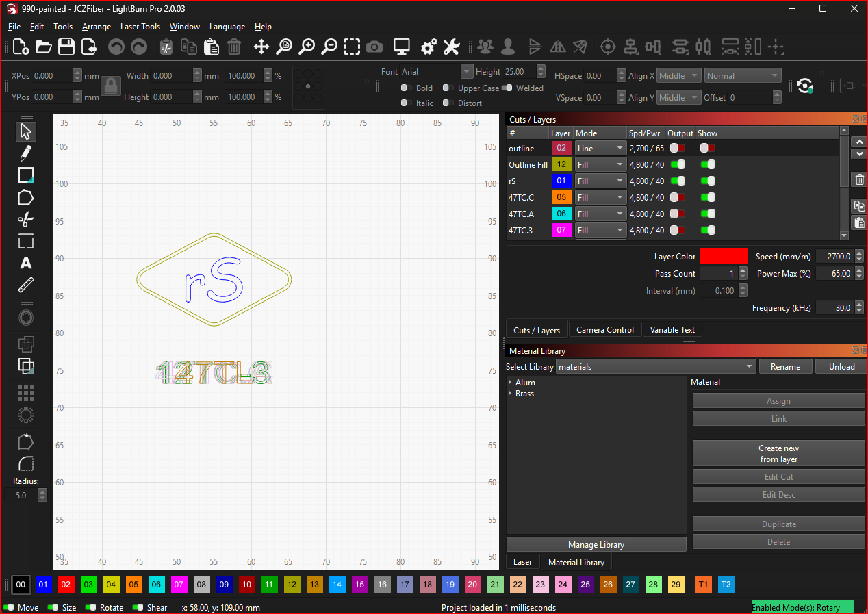Select the Polygon tool
Viewport: 868px width, 614px height.
tap(26, 197)
